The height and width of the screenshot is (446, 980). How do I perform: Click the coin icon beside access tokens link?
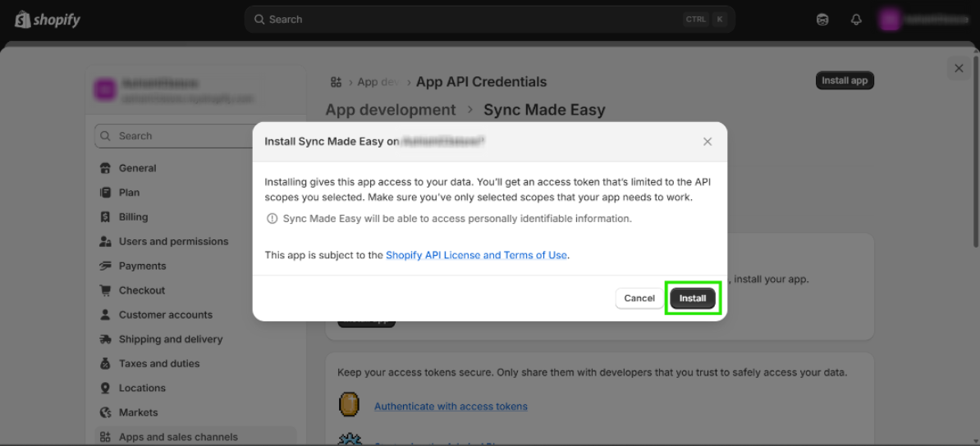click(349, 405)
